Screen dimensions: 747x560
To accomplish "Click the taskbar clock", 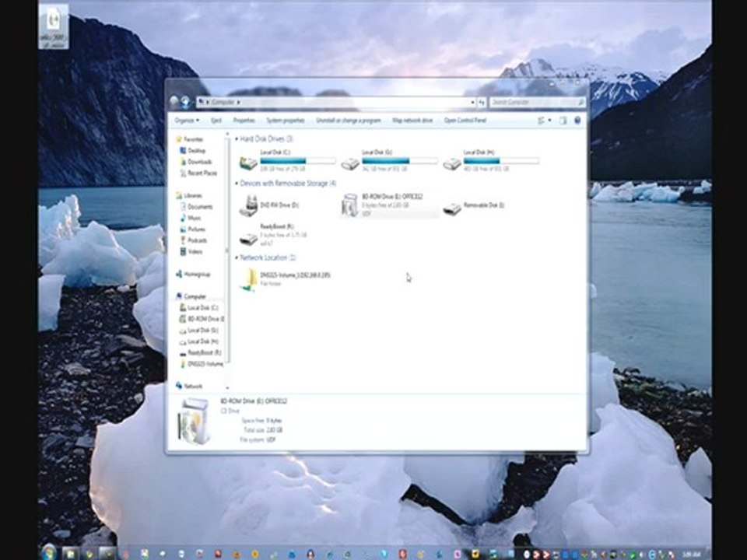I will pyautogui.click(x=693, y=555).
